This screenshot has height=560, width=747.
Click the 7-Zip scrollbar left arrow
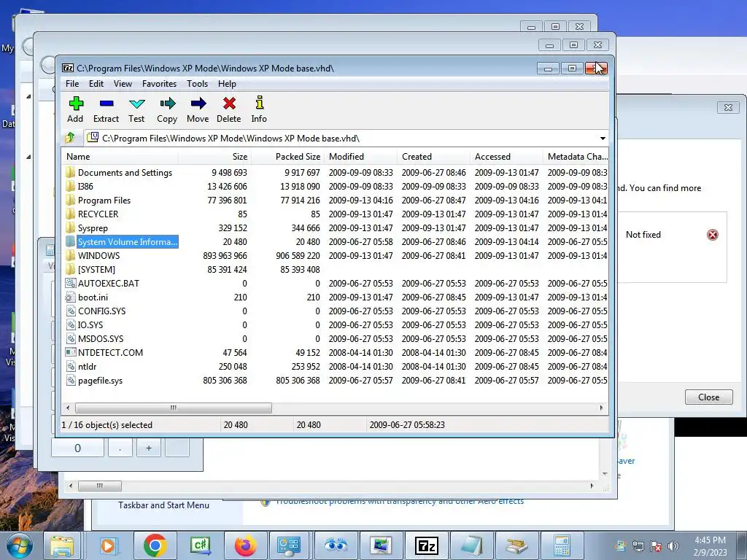click(68, 408)
